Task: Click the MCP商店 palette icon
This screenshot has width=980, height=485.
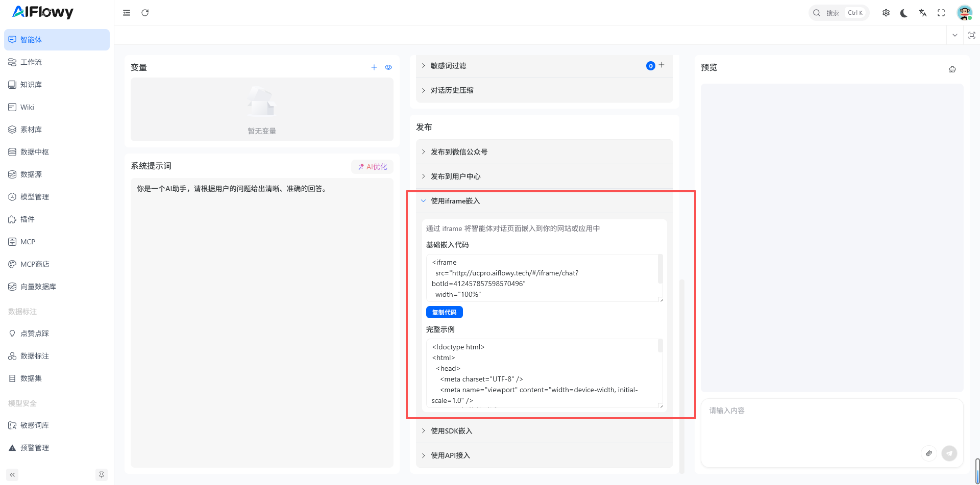Action: tap(12, 264)
